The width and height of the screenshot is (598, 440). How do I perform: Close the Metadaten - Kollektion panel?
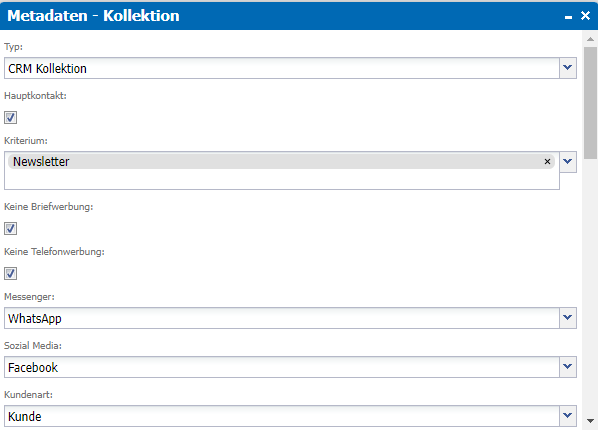click(x=585, y=16)
